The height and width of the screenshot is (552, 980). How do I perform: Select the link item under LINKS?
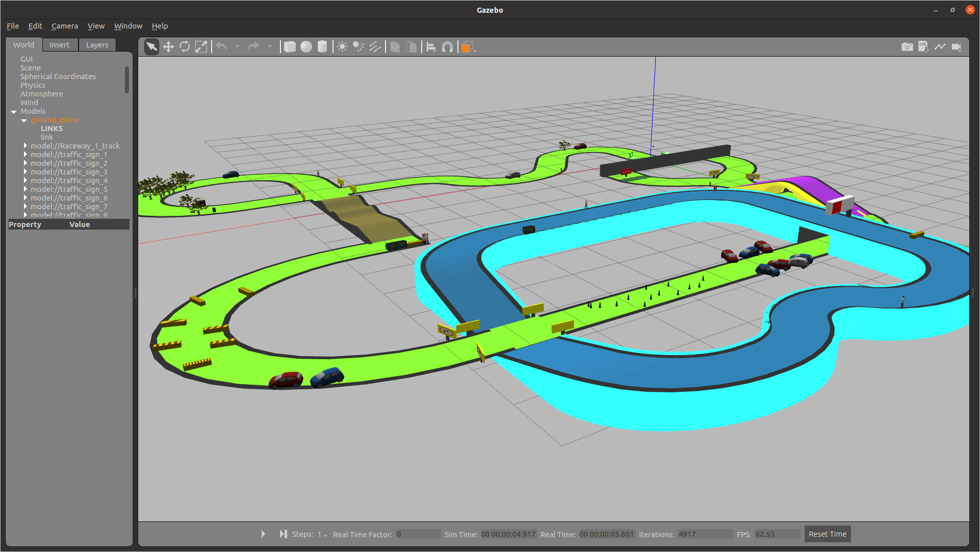coord(47,137)
